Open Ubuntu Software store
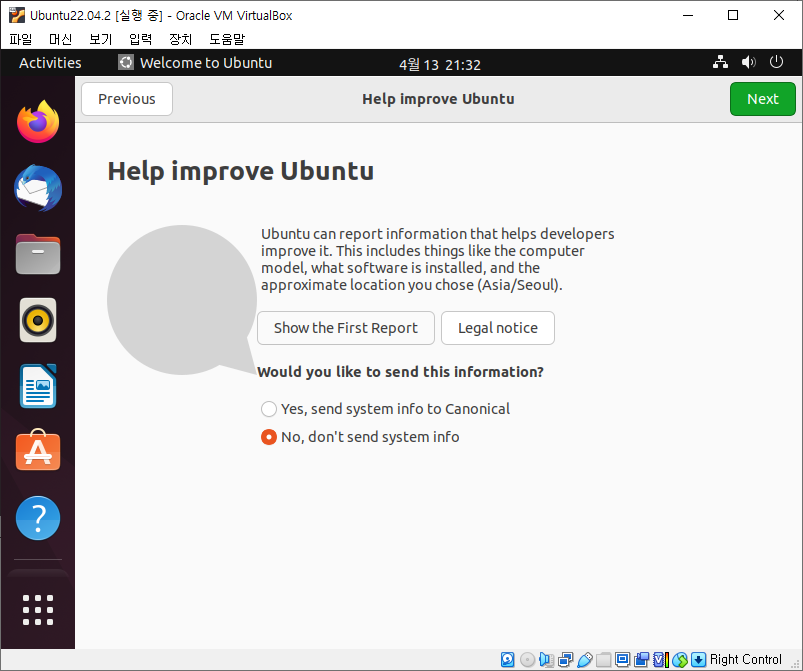The height and width of the screenshot is (671, 803). coord(38,450)
